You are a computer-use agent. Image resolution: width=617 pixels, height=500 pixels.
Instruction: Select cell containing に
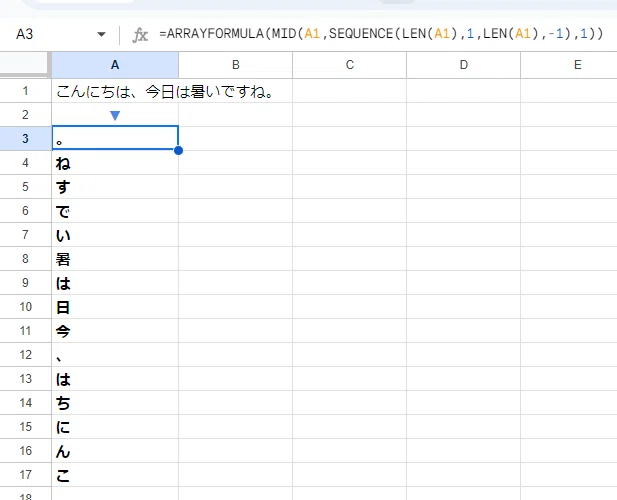[115, 426]
